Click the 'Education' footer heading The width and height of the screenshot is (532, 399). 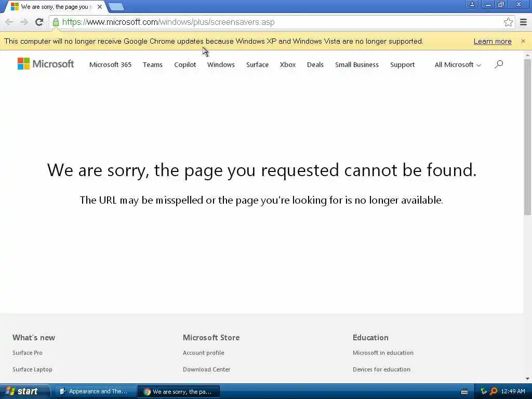pos(370,338)
